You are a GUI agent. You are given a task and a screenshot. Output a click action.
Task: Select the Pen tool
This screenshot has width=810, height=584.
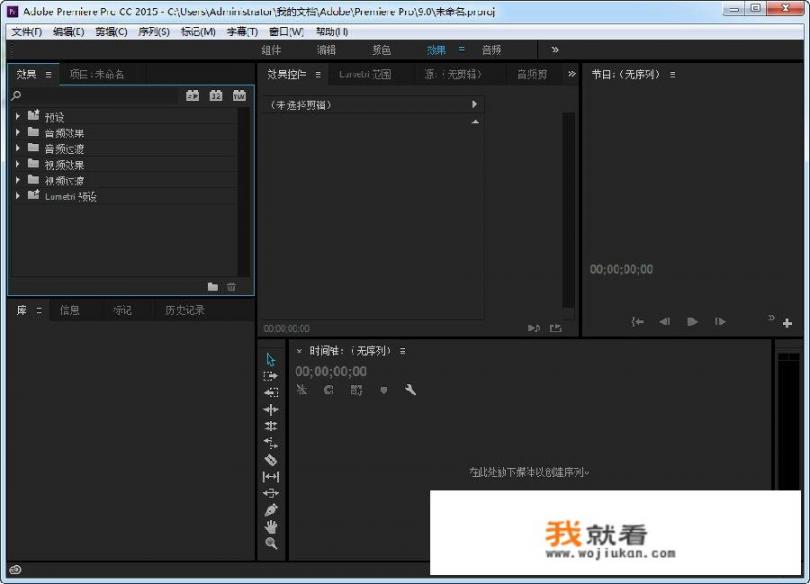271,510
